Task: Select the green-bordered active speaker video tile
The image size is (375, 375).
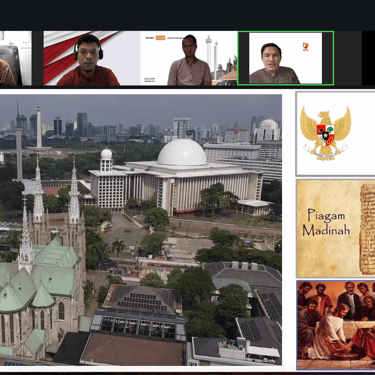Action: pyautogui.click(x=285, y=58)
